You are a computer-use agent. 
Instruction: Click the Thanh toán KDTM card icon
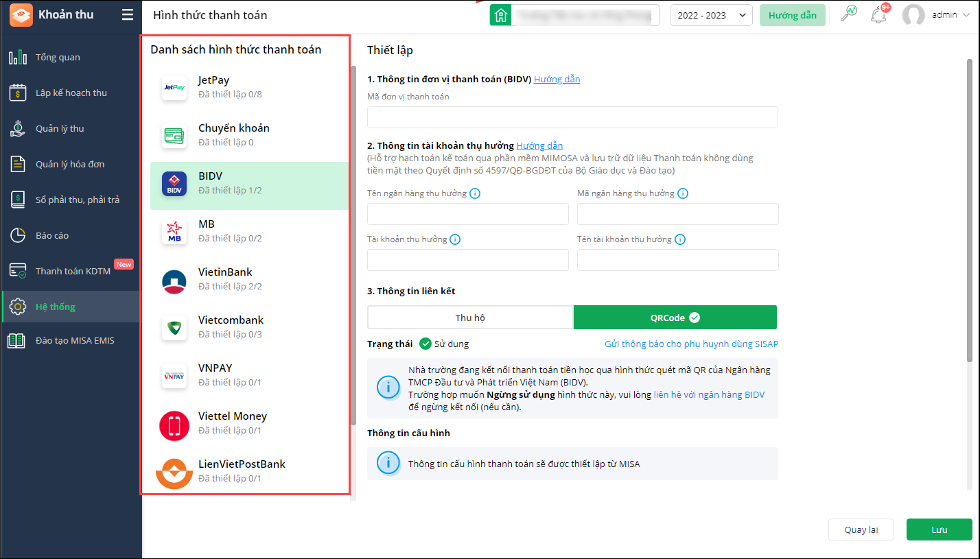18,271
